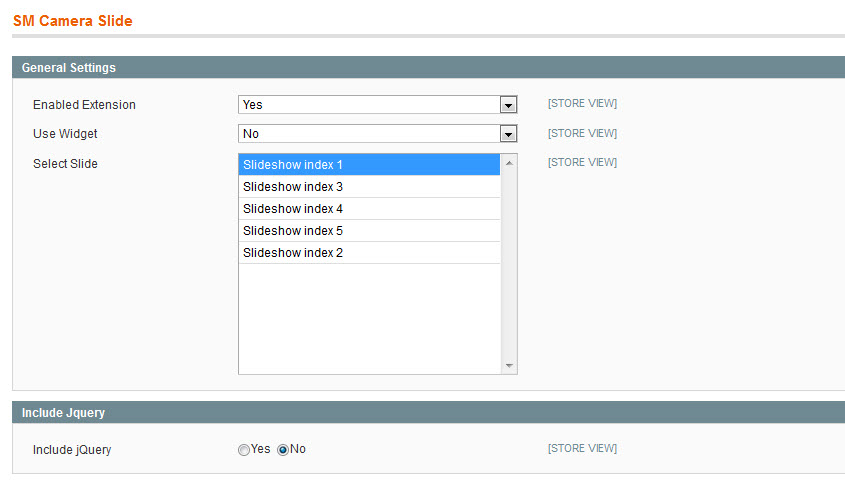Screen dimensions: 845x480
Task: Click the slide list scroll up arrow
Action: pos(509,163)
